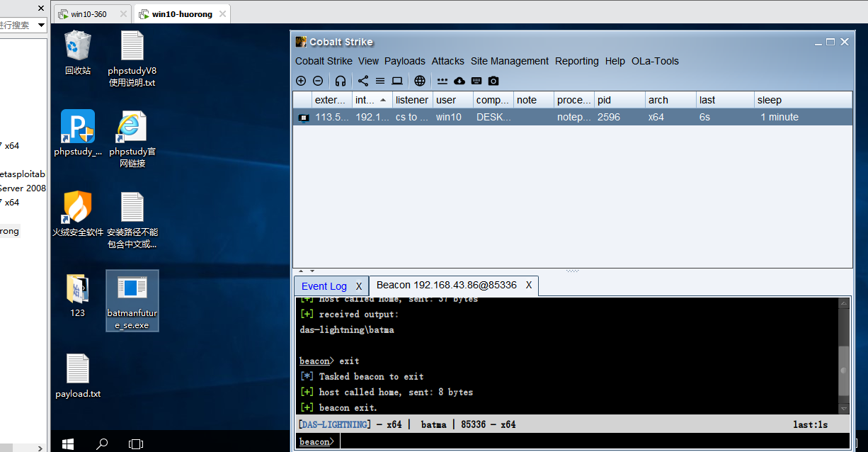Open the Cobalt Strike menu

[x=324, y=61]
